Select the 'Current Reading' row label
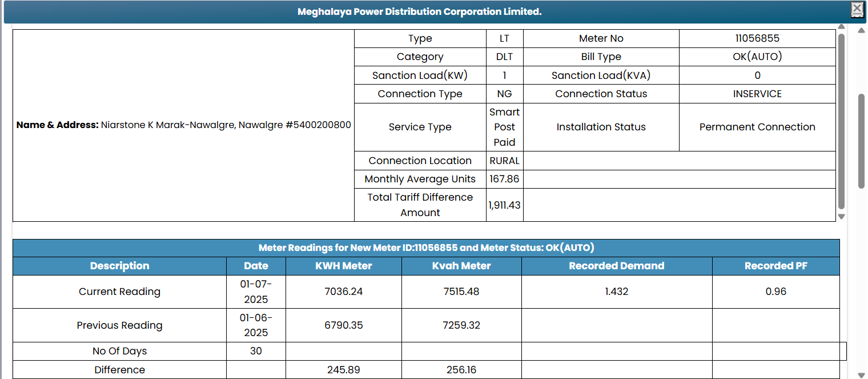Screen dimensions: 868x379 [119, 292]
